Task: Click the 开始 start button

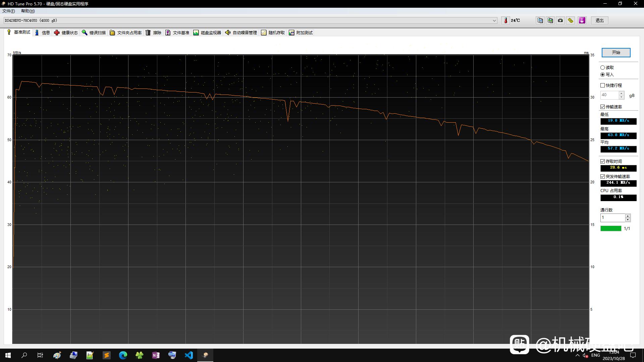Action: click(x=616, y=53)
